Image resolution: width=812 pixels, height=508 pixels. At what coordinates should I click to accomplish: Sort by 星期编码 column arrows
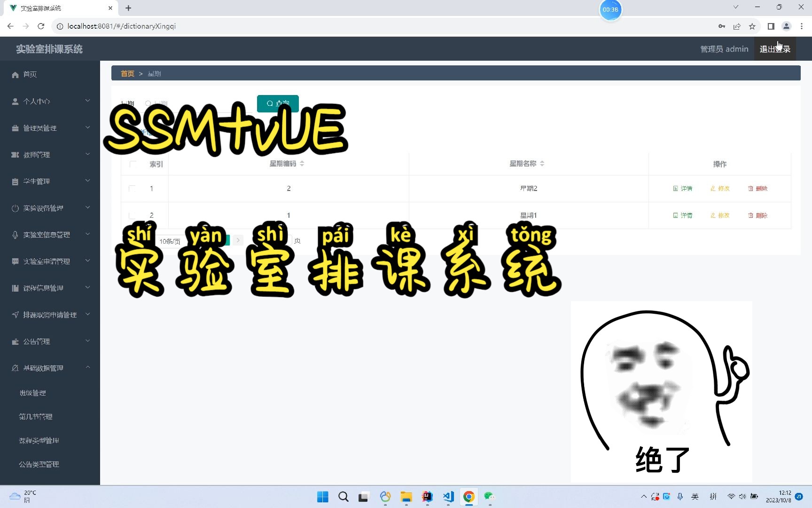(x=302, y=164)
